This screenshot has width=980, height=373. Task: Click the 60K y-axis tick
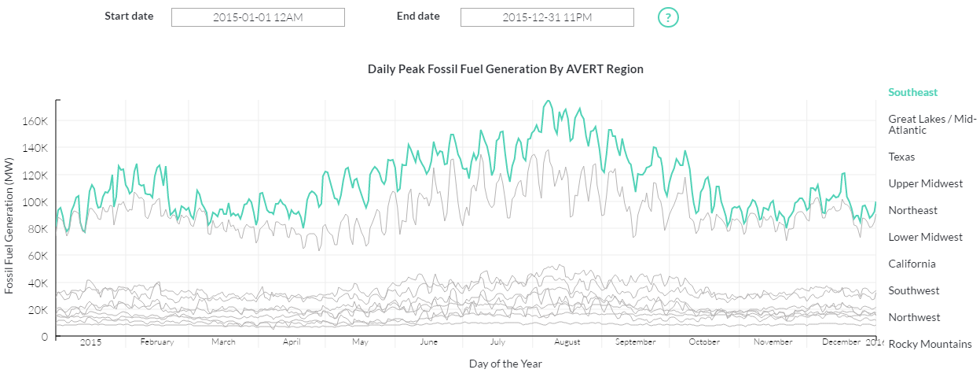click(x=39, y=256)
